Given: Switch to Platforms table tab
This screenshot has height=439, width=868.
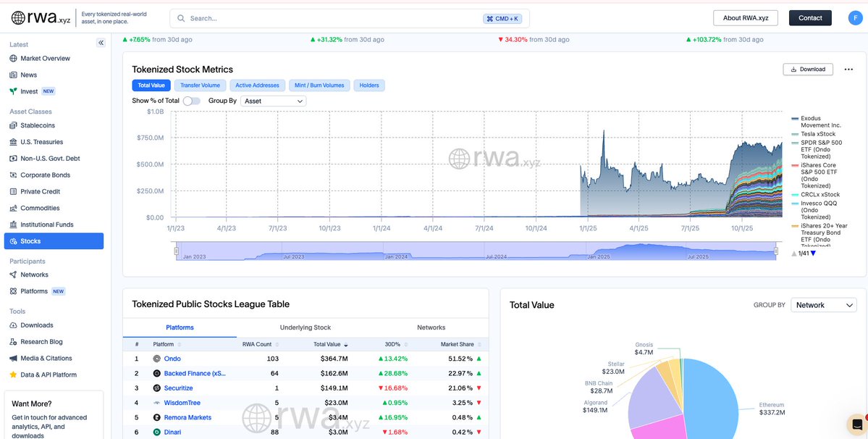Looking at the screenshot, I should [x=180, y=327].
